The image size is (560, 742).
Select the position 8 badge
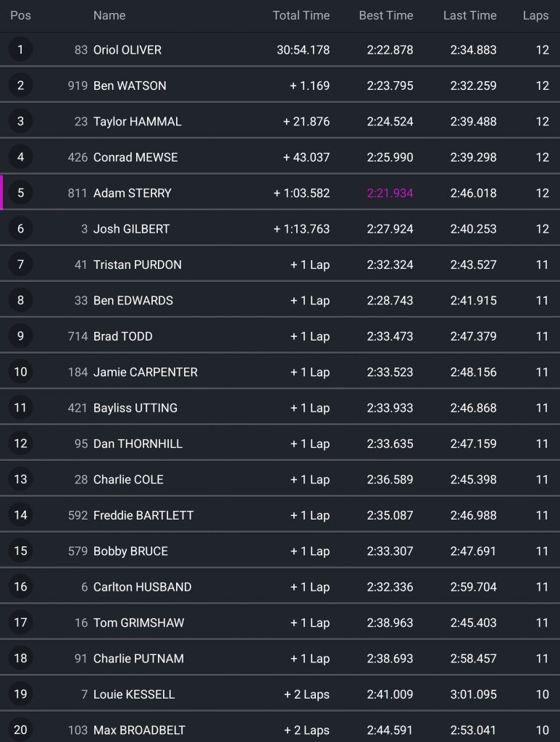[20, 301]
